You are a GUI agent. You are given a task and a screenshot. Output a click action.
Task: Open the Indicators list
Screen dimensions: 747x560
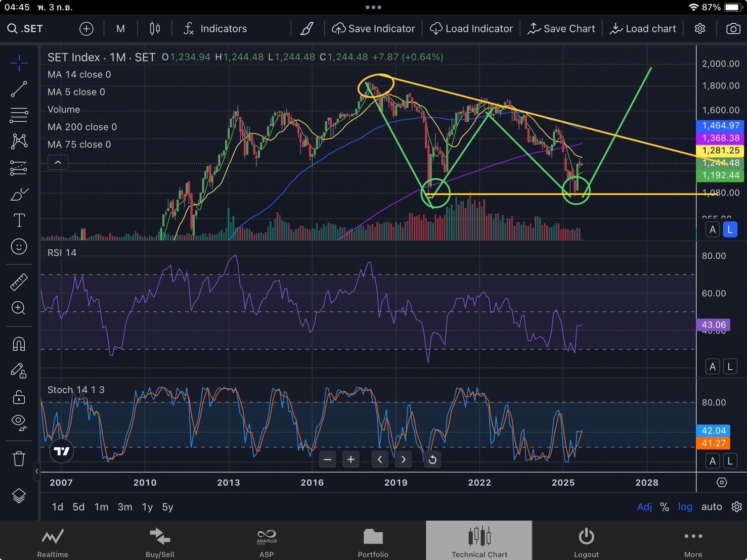(x=215, y=29)
